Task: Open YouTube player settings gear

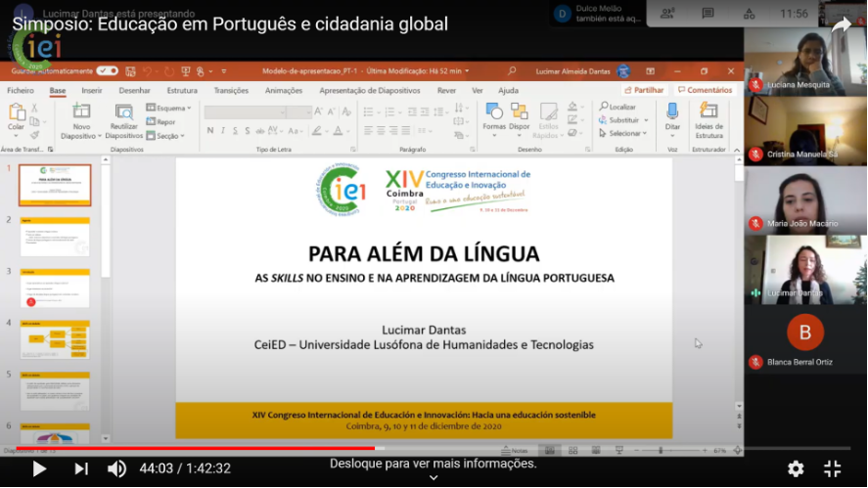Action: 796,468
